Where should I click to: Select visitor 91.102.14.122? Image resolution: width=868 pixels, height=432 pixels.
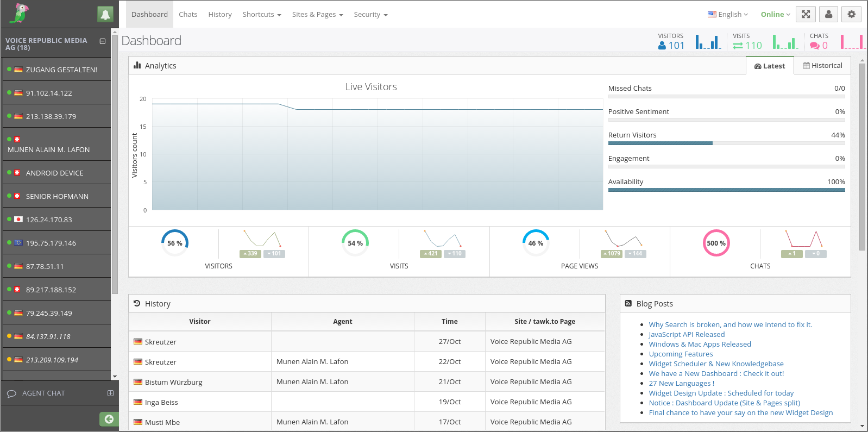(x=56, y=93)
